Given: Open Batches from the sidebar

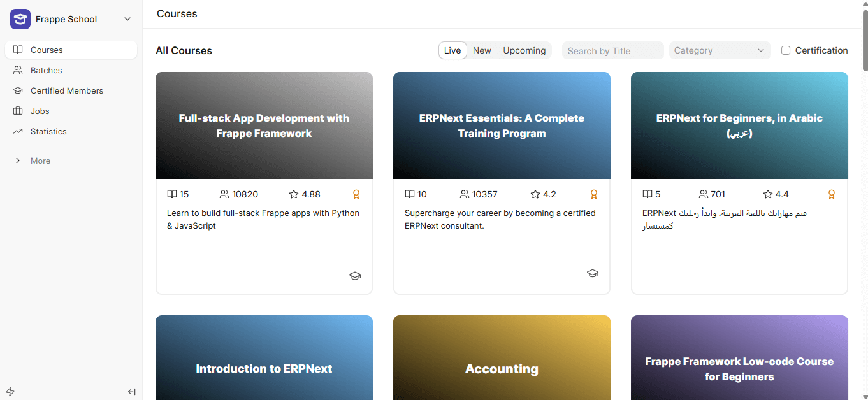Looking at the screenshot, I should coord(46,70).
